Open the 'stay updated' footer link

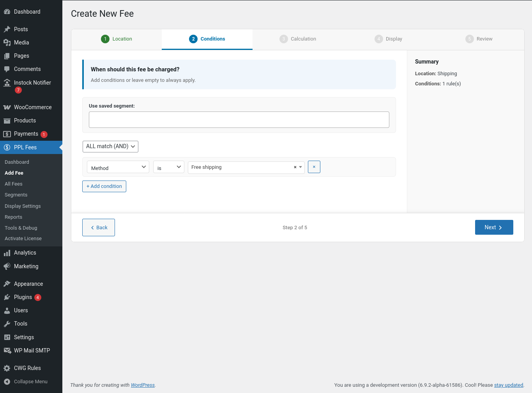pos(508,385)
